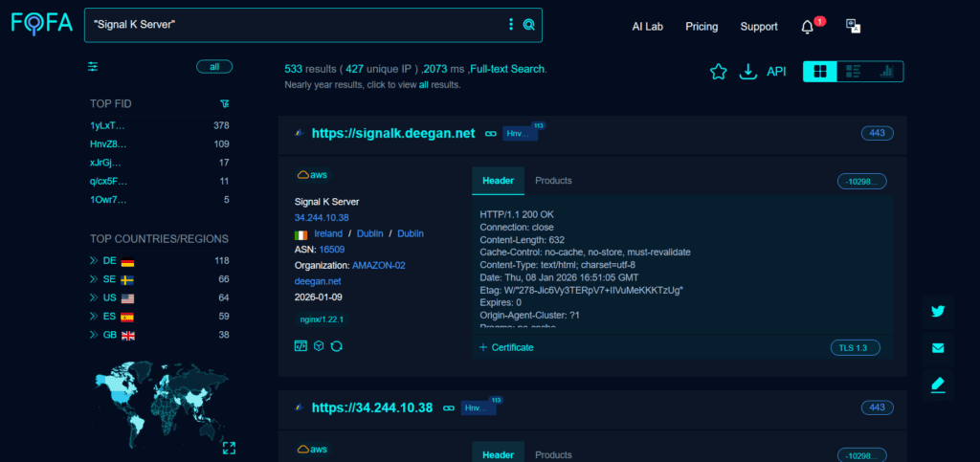980x462 pixels.
Task: Open AI Lab menu
Action: [648, 27]
